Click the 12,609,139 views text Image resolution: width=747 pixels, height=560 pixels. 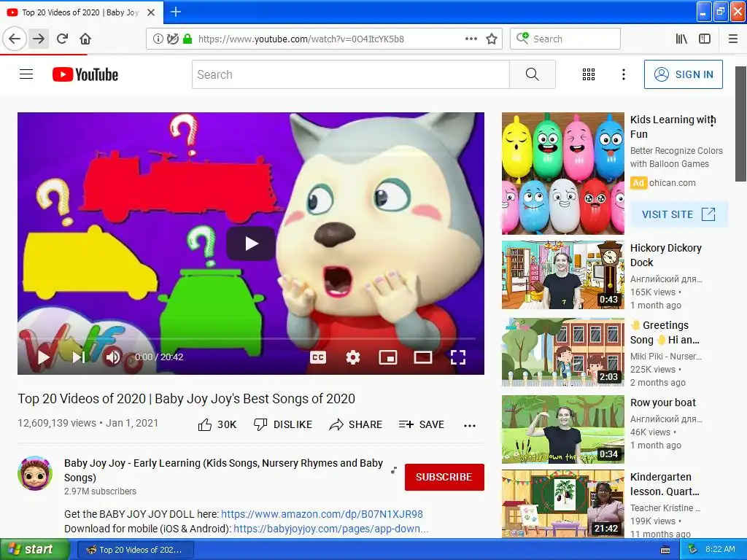(x=57, y=423)
